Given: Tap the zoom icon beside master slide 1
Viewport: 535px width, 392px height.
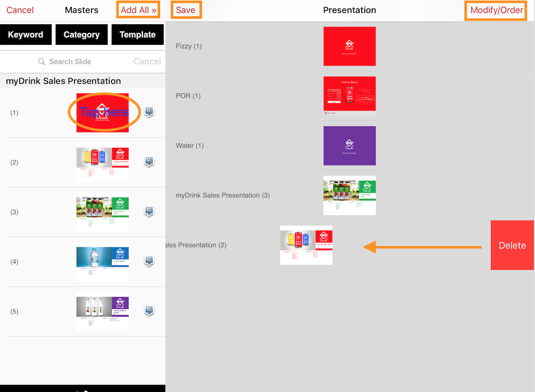Looking at the screenshot, I should tap(149, 113).
